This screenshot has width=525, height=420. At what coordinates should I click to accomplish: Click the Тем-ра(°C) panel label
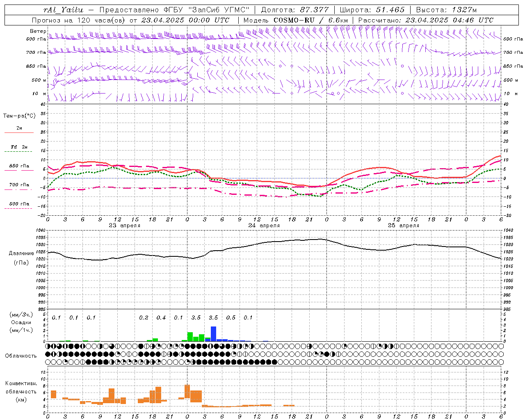[19, 116]
